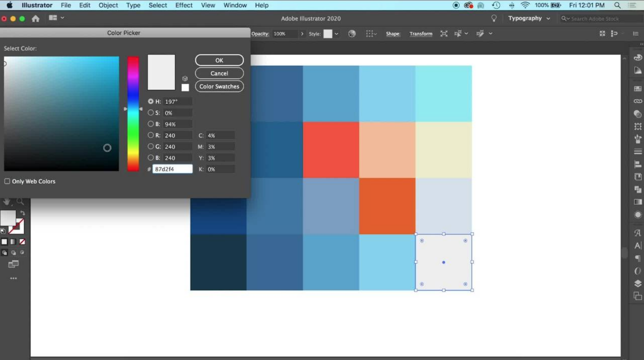Open the Window menu

point(235,5)
